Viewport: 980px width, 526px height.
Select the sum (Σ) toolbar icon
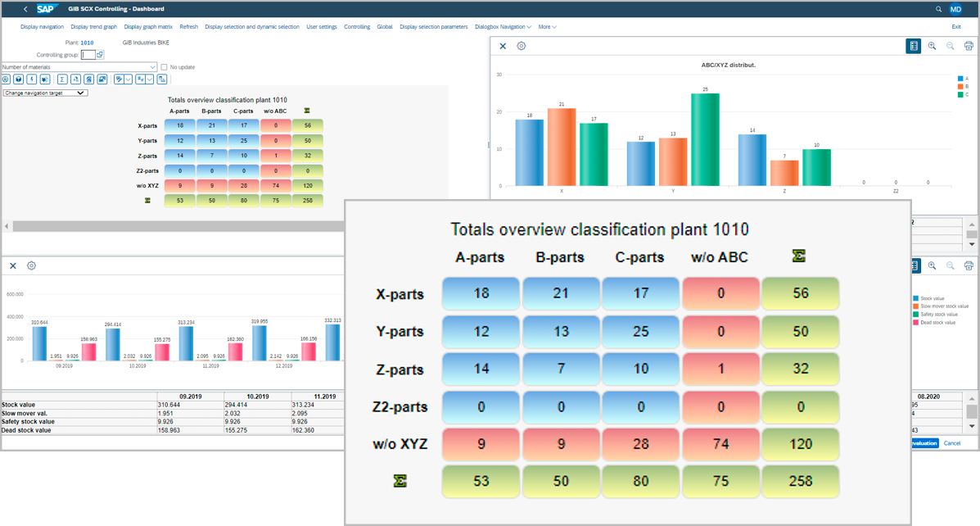pyautogui.click(x=61, y=79)
